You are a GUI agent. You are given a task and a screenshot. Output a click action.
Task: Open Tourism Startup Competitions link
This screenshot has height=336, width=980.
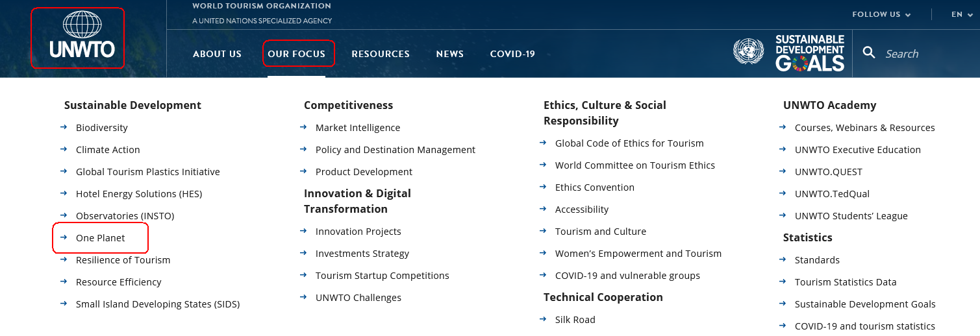click(383, 276)
